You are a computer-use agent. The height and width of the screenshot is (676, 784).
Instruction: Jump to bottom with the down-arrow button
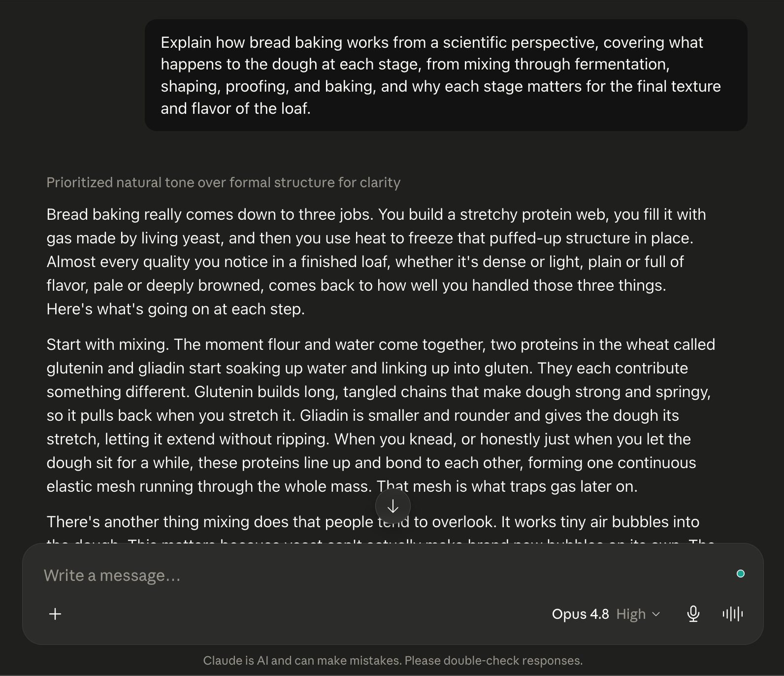coord(392,507)
